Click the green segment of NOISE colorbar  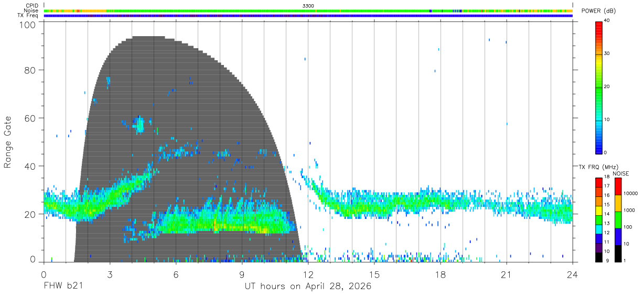[618, 219]
